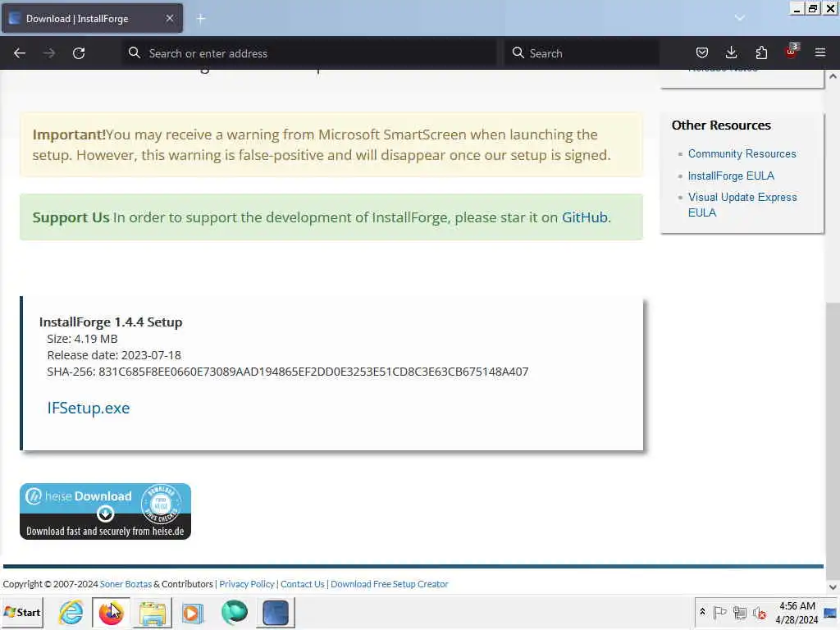Click the uBlock extension icon with badge
This screenshot has width=840, height=630.
click(792, 52)
